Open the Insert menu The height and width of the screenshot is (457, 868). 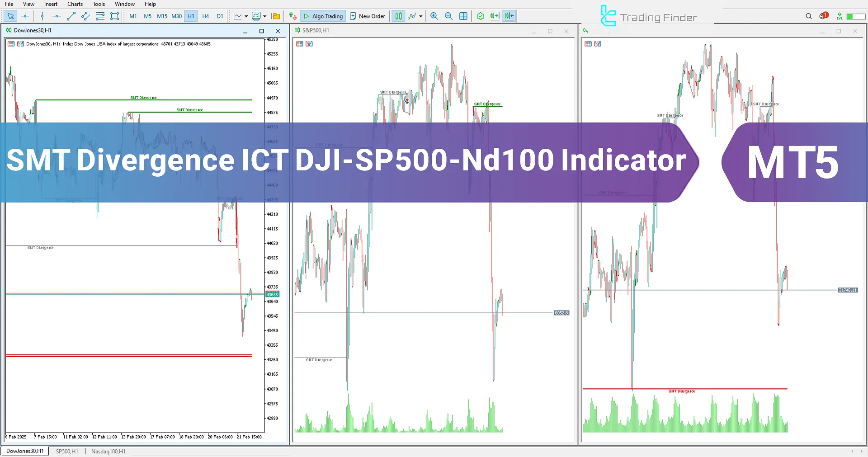(51, 4)
